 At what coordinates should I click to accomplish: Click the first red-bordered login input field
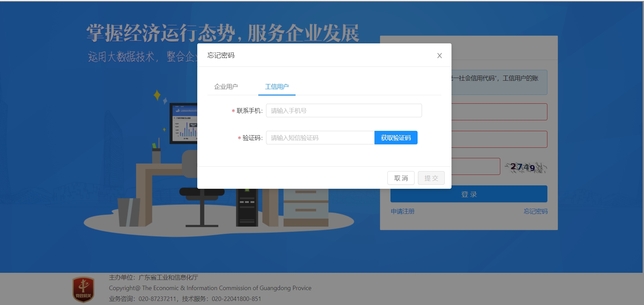pyautogui.click(x=499, y=112)
